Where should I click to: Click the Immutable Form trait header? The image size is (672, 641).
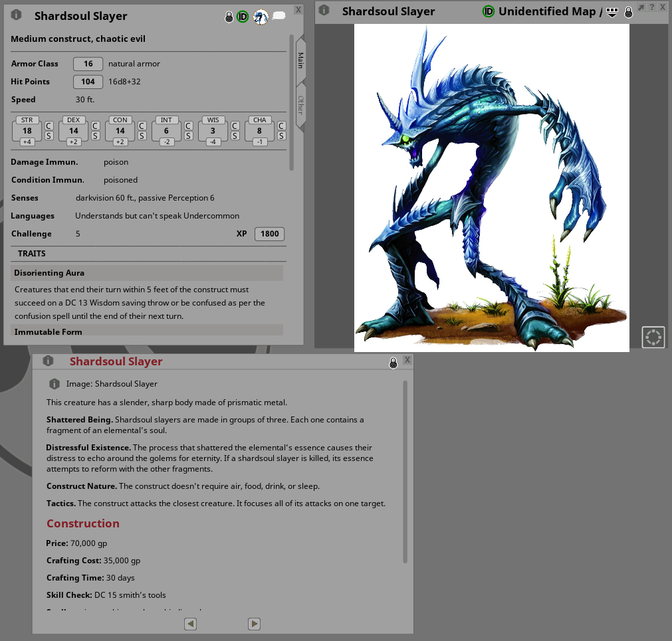[147, 331]
